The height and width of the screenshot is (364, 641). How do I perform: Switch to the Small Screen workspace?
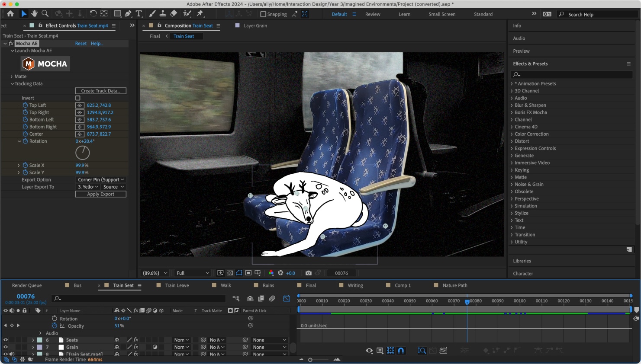(x=442, y=14)
